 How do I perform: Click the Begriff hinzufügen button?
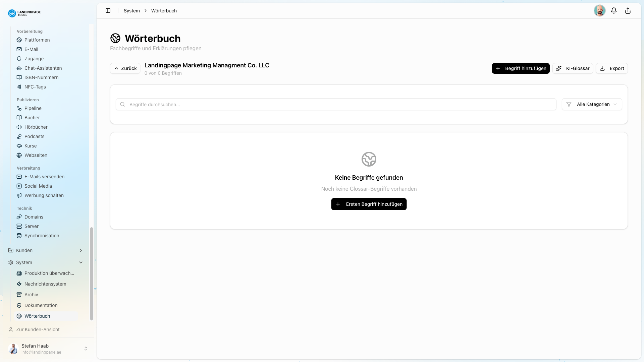(x=520, y=68)
